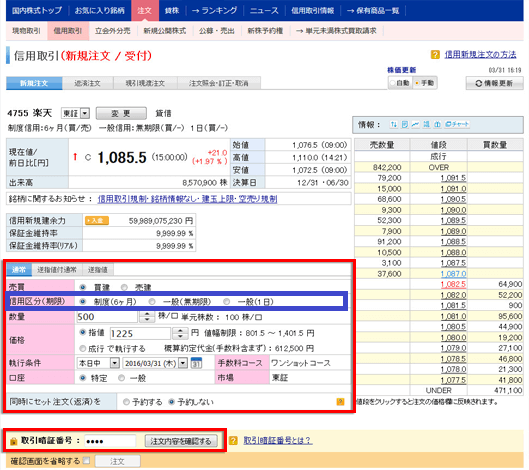Open お気に入り銘柄 menu item
This screenshot has width=529, height=470.
point(100,10)
